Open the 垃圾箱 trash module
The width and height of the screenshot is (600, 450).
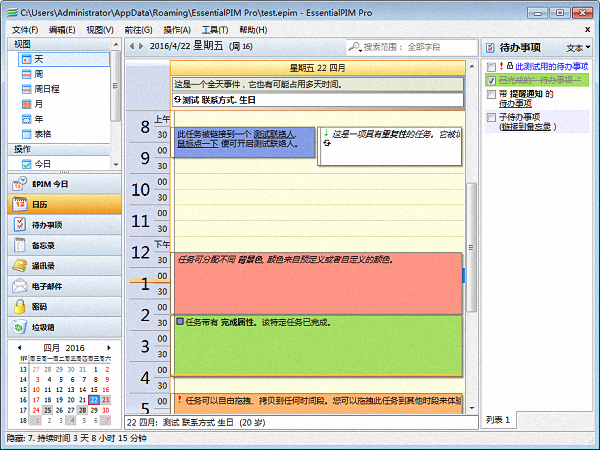[x=64, y=327]
